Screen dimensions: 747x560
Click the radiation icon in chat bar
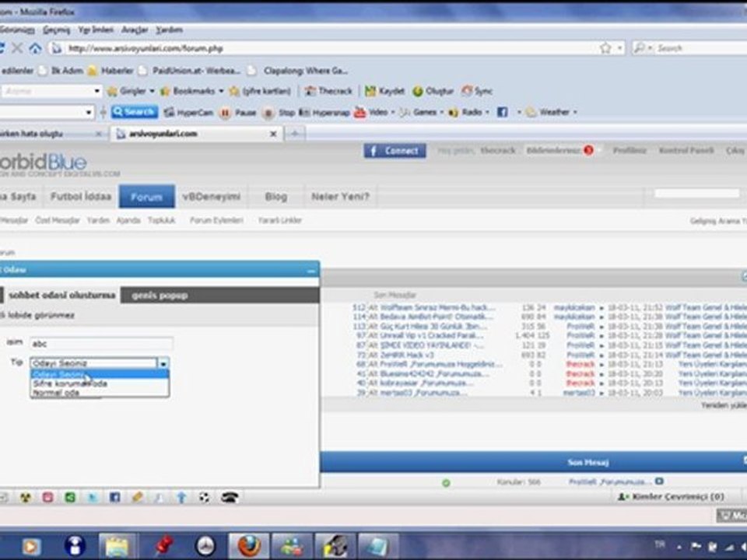[25, 498]
